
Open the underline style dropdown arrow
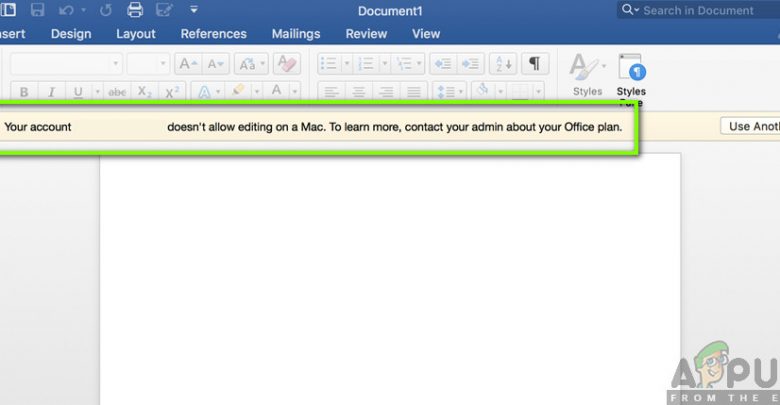98,92
